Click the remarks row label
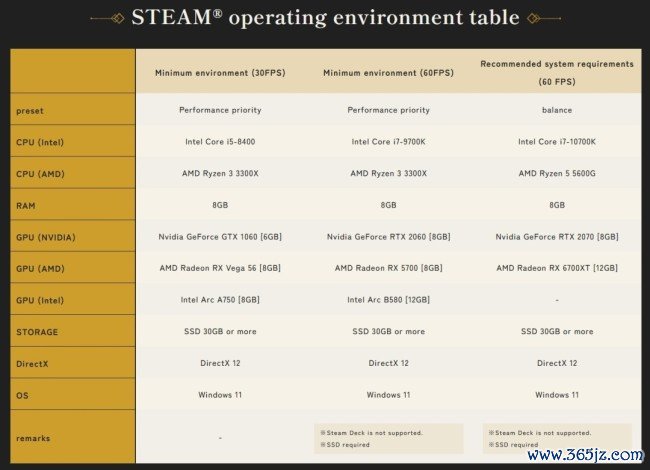 (x=33, y=438)
